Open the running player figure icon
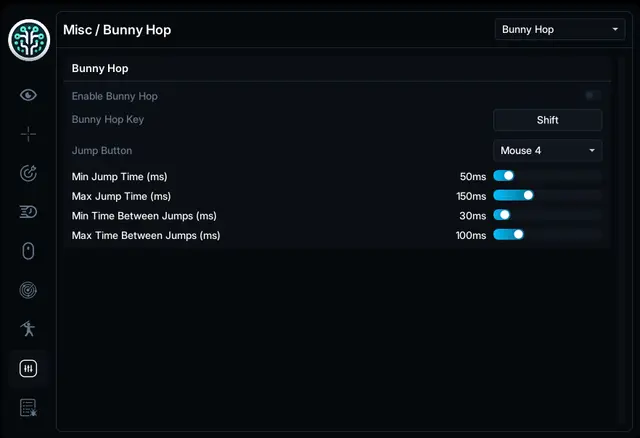 [x=28, y=329]
